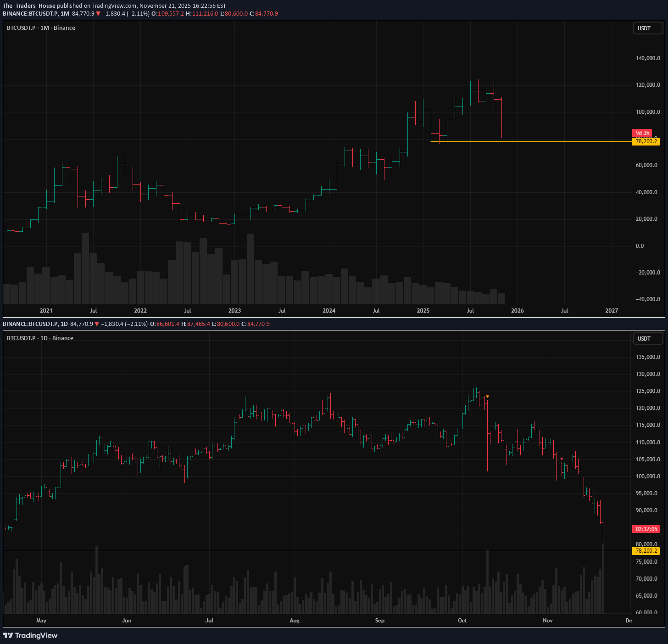Select the yellow horizontal line on monthly chart
Viewport: 668px width, 644px height.
point(551,141)
